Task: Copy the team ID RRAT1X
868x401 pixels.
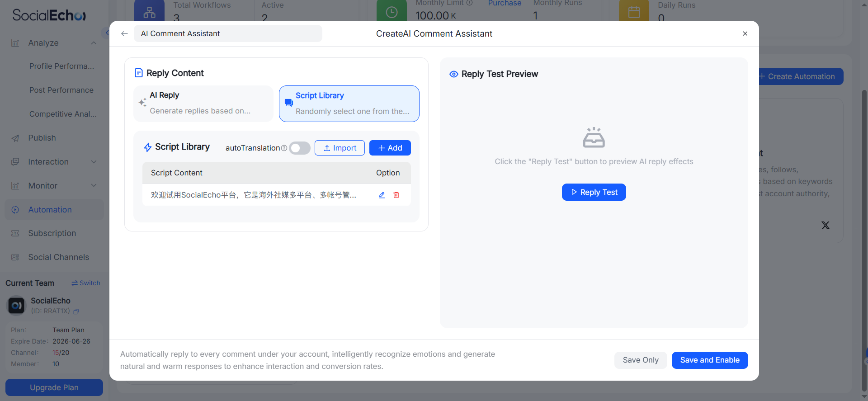Action: click(76, 311)
